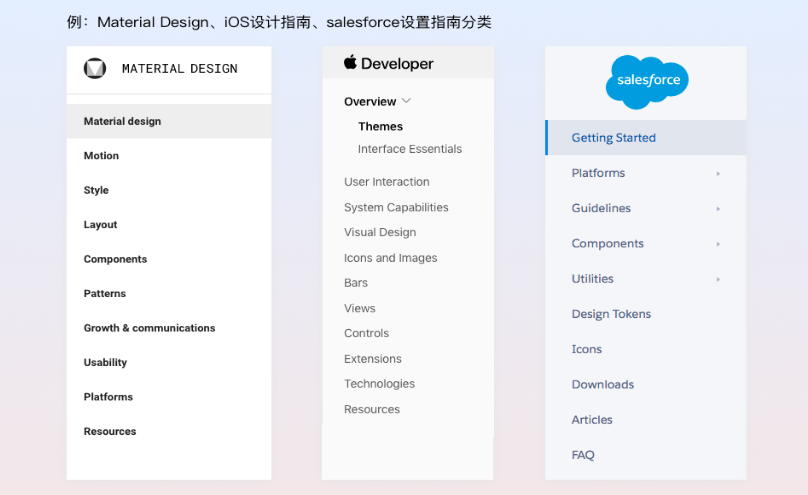Open Interface Essentials under Overview
Screen dimensions: 808x495
tap(410, 149)
